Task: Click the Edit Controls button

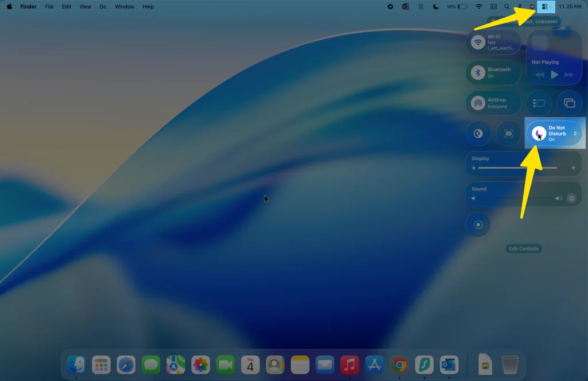Action: (x=524, y=248)
